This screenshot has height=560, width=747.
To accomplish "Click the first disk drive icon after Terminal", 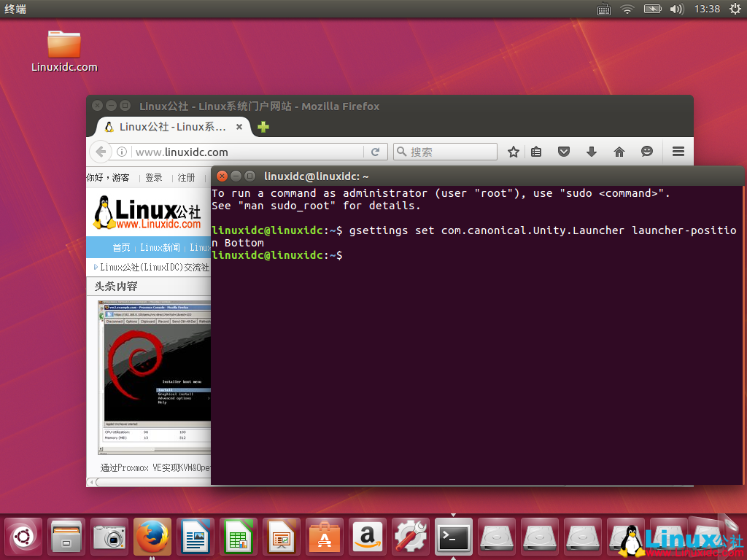I will pyautogui.click(x=496, y=537).
